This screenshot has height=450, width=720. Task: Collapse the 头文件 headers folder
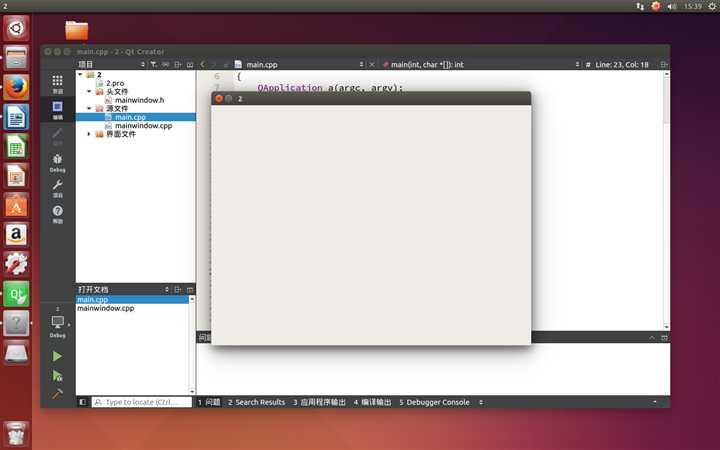pos(89,92)
